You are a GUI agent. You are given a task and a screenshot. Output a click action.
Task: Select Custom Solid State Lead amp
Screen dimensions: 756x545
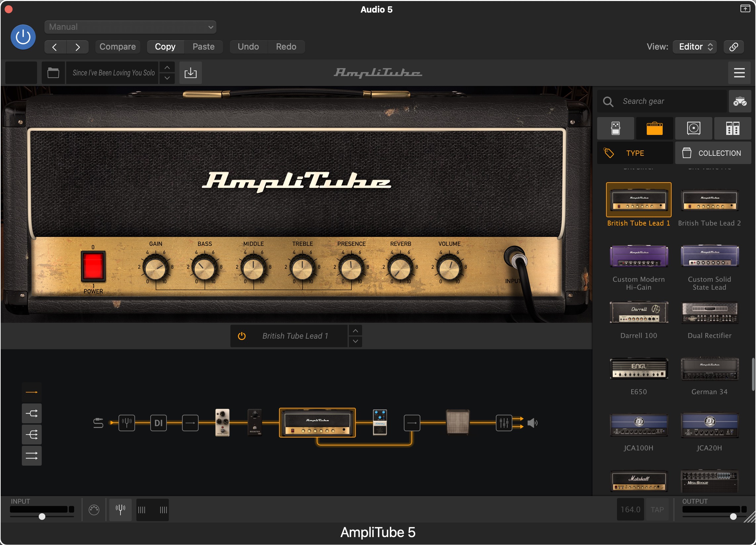[x=710, y=256]
